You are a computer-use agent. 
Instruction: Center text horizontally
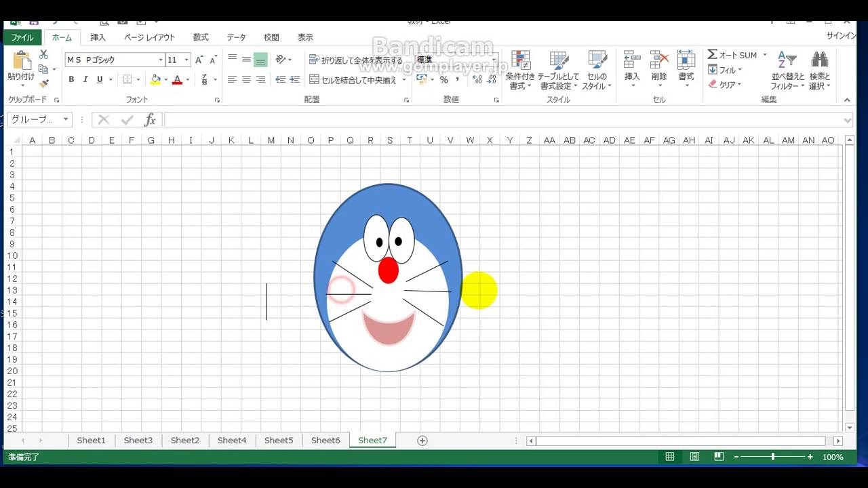[x=246, y=79]
